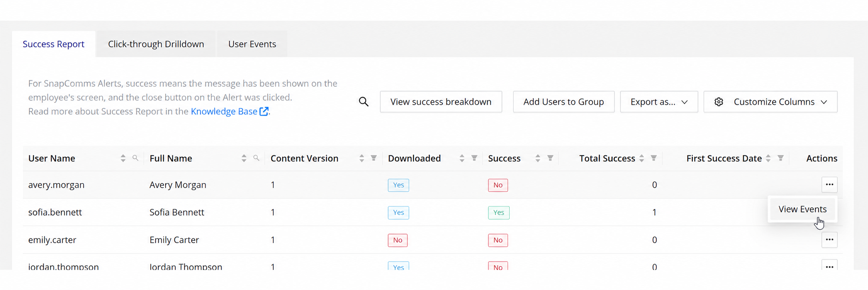Click the magnifier search icon beside View success breakdown
868x290 pixels.
point(364,102)
